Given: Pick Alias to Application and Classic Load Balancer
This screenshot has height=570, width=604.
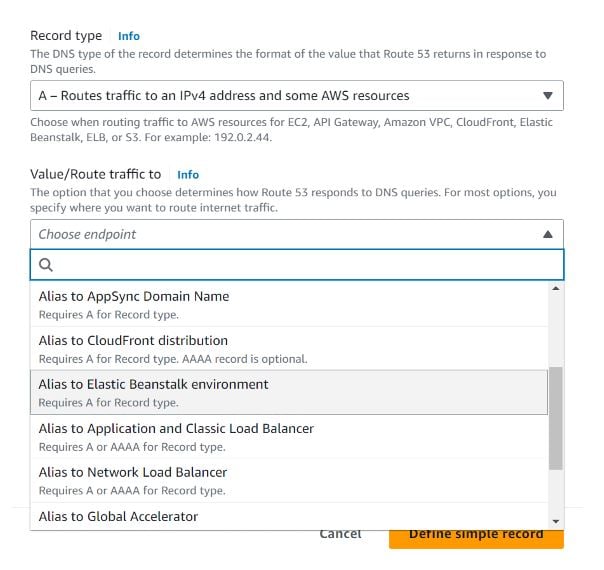Looking at the screenshot, I should click(176, 428).
